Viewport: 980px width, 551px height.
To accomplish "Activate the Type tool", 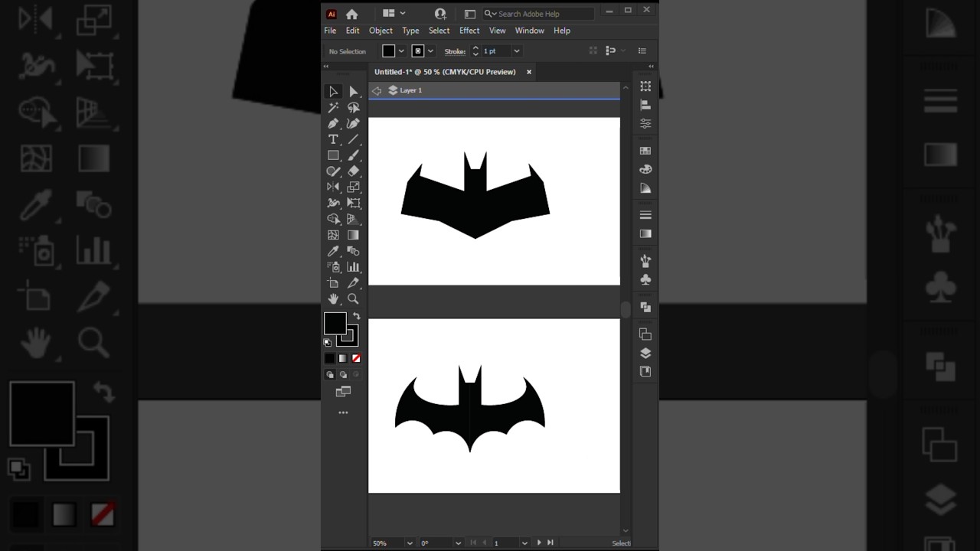I will [x=333, y=139].
